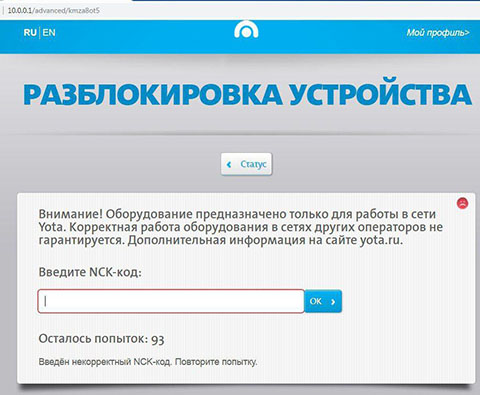
Task: Click the РАЗБЛОКИРОВКА УСТРОЙСТВА heading
Action: click(247, 95)
